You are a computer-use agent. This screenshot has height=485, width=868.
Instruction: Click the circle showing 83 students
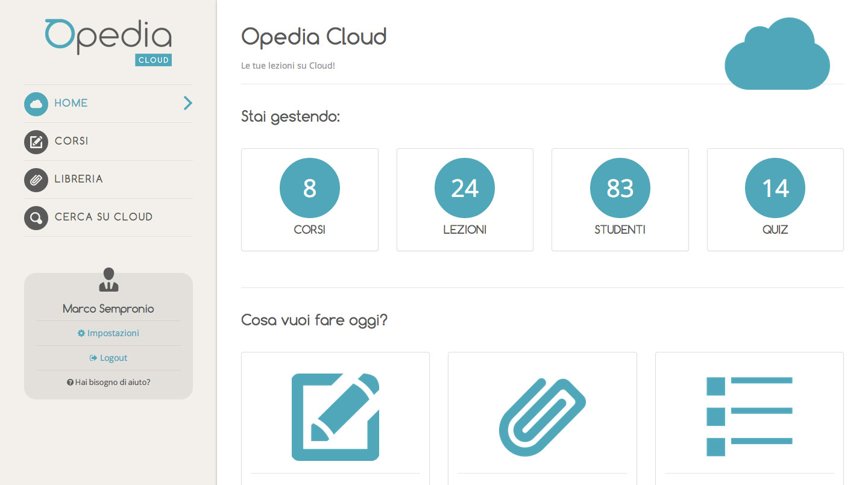click(620, 188)
